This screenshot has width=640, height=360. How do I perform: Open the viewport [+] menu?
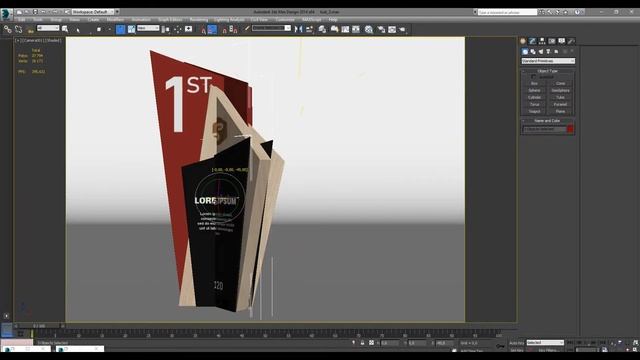[x=18, y=41]
